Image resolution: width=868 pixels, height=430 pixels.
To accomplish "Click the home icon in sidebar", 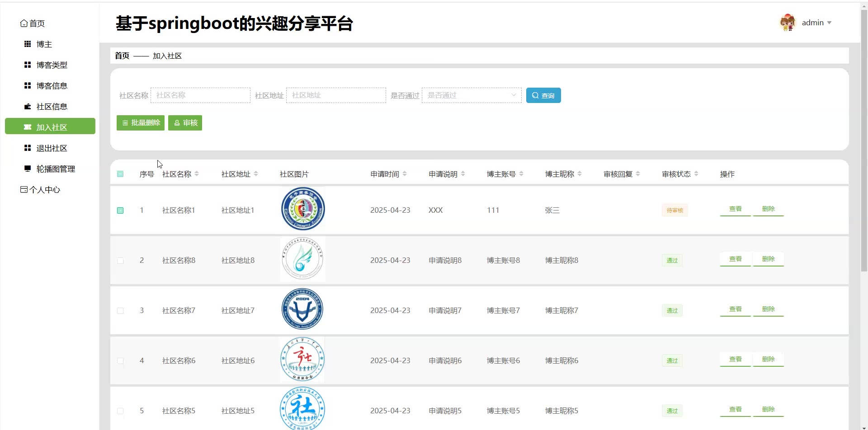I will 24,23.
